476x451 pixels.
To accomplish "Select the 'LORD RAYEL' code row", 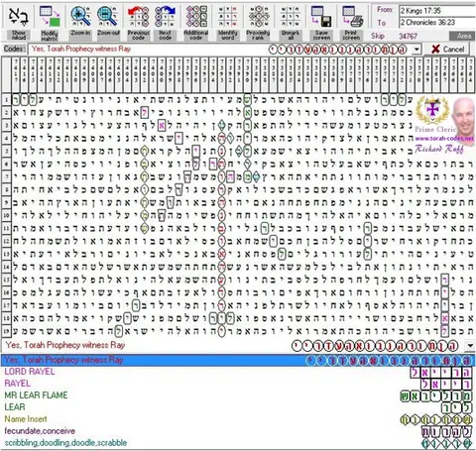I will point(238,372).
